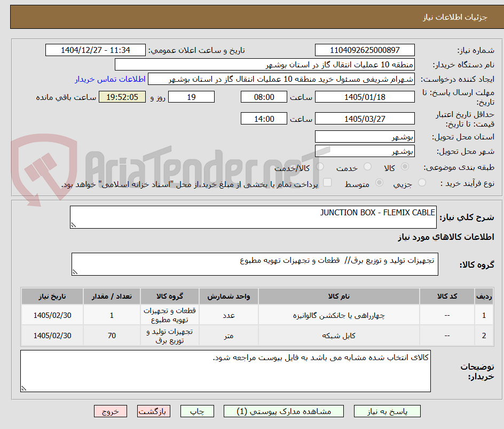The height and width of the screenshot is (429, 504).
Task: Select the کالا/خدمت radio button
Action: coord(320,167)
